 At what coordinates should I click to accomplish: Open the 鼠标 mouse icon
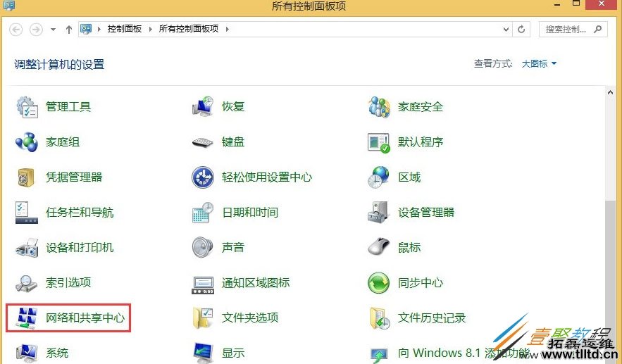tap(379, 246)
